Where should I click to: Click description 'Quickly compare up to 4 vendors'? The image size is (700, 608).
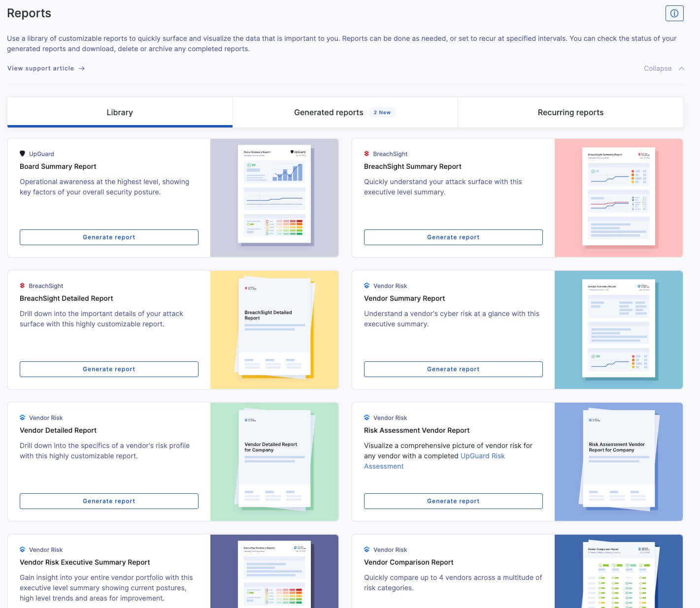(x=453, y=583)
